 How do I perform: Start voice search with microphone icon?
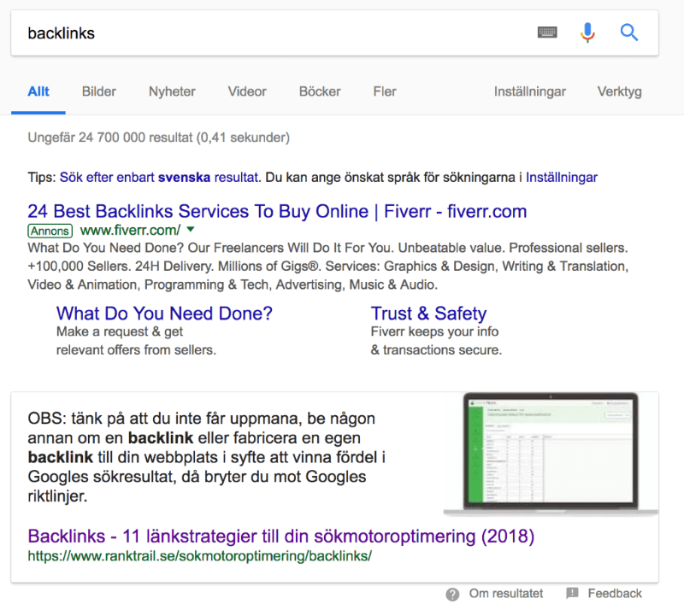tap(587, 32)
